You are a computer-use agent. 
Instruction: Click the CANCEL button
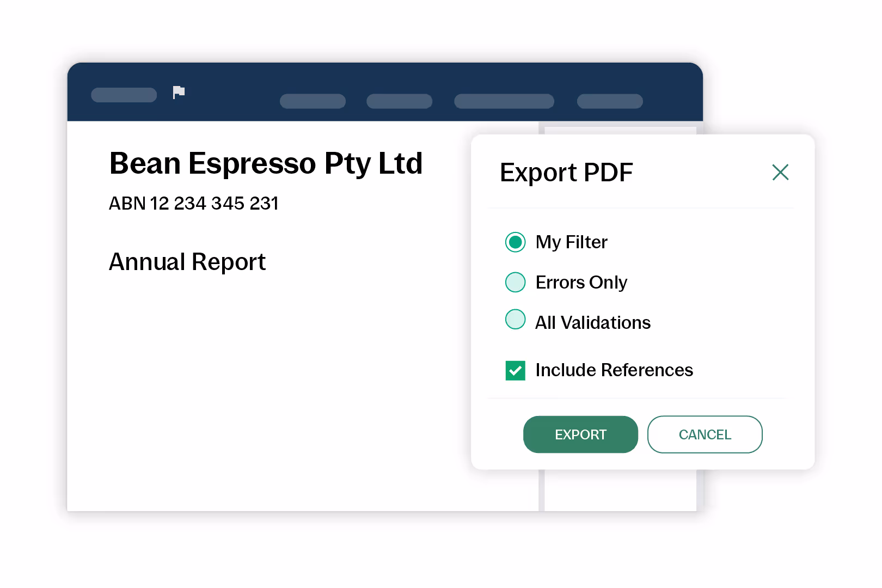705,434
